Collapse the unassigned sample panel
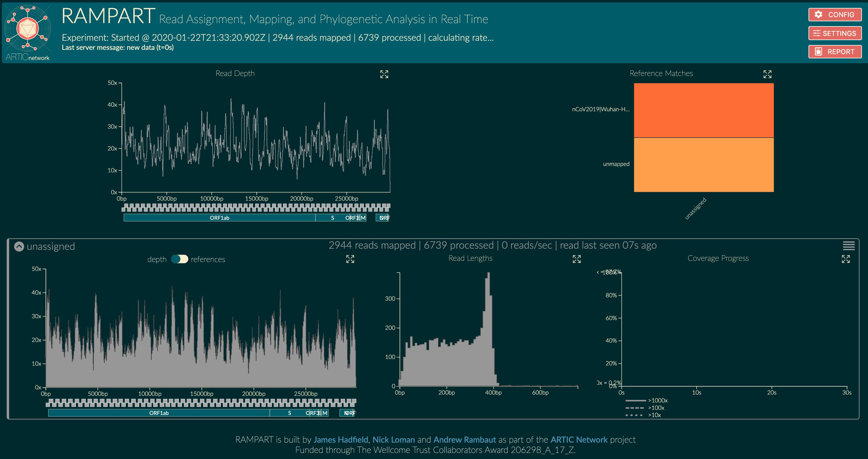The width and height of the screenshot is (868, 459). pyautogui.click(x=19, y=247)
